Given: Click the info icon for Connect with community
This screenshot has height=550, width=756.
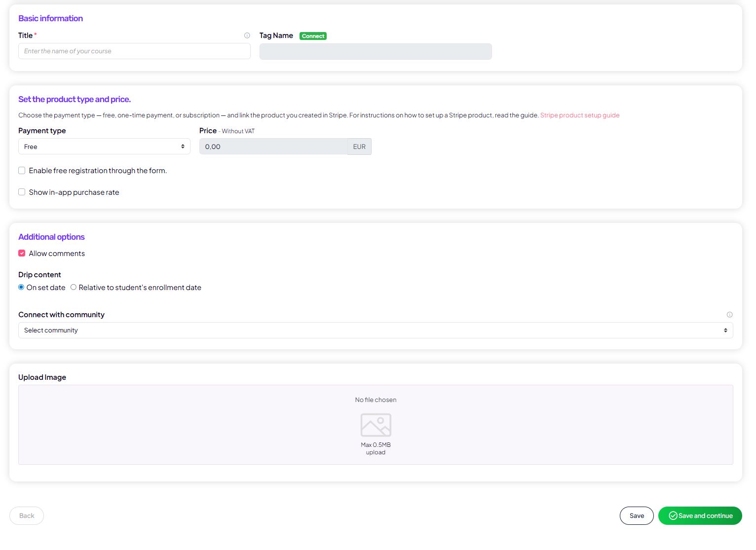Looking at the screenshot, I should click(x=729, y=315).
